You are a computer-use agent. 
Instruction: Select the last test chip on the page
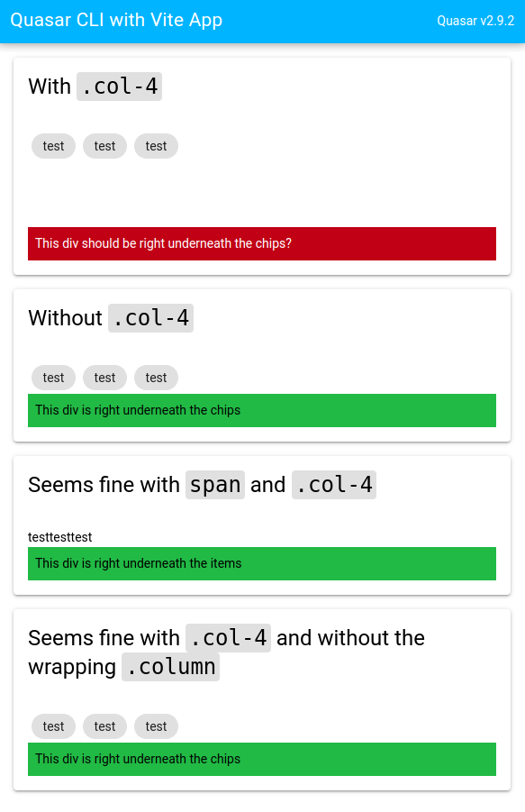pos(156,726)
